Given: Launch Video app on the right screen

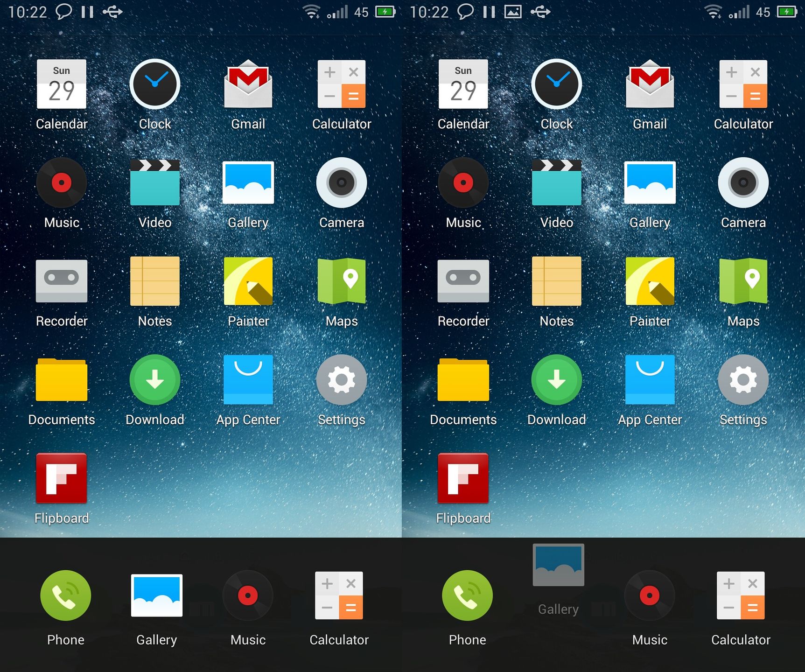Looking at the screenshot, I should click(x=557, y=182).
